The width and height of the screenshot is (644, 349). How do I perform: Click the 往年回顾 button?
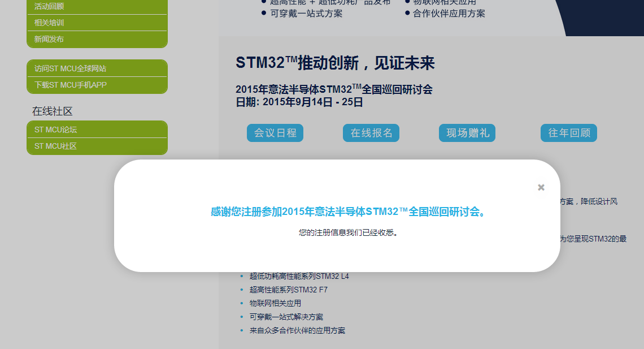point(569,133)
